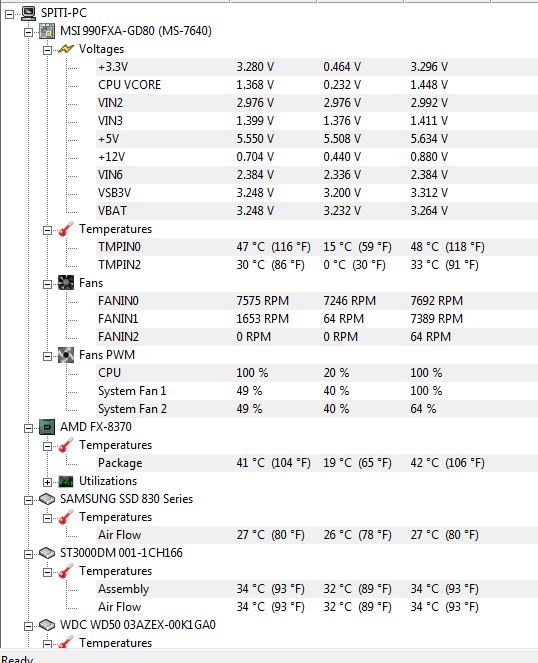Click the Fans PWM icon

click(66, 355)
